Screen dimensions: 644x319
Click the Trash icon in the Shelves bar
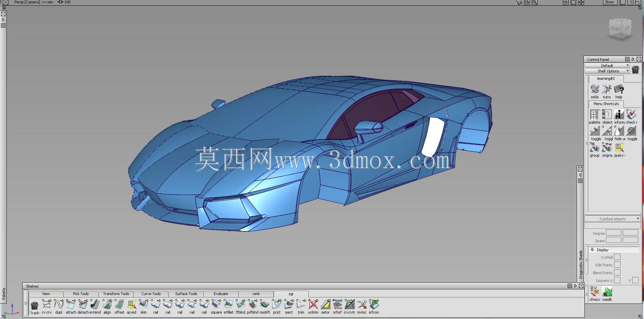click(34, 305)
